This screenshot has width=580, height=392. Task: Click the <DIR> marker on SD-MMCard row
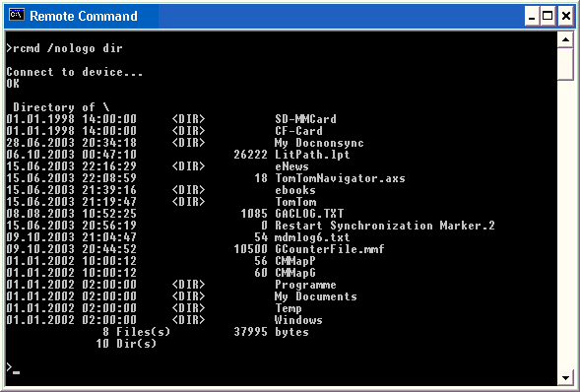tap(188, 119)
